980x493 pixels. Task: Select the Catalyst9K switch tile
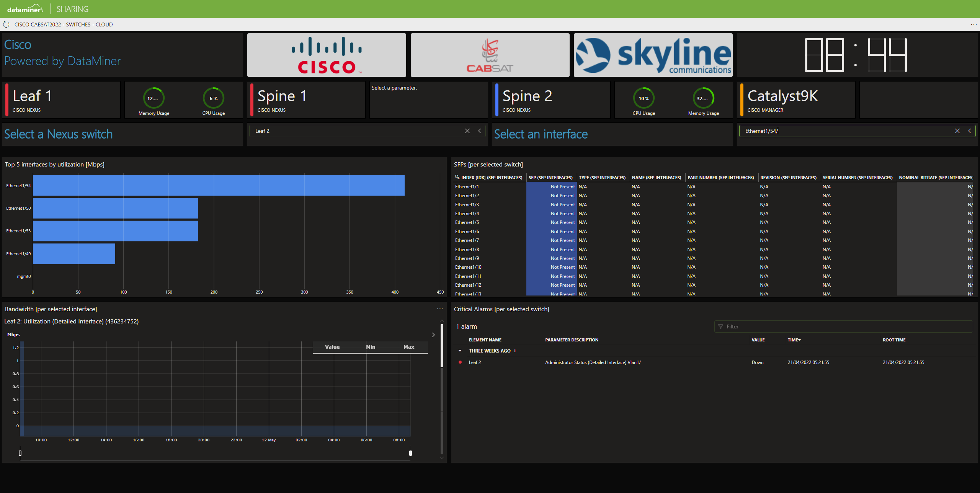796,100
